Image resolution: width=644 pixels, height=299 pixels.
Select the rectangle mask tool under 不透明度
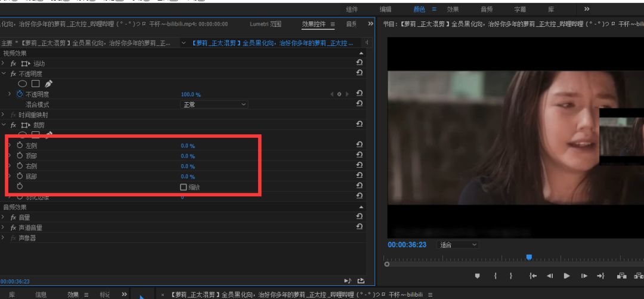click(35, 84)
